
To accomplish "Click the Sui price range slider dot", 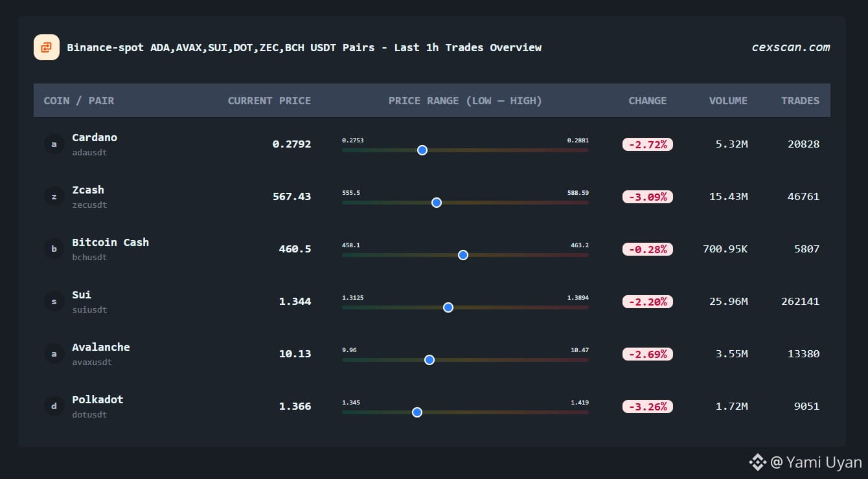I will [448, 307].
